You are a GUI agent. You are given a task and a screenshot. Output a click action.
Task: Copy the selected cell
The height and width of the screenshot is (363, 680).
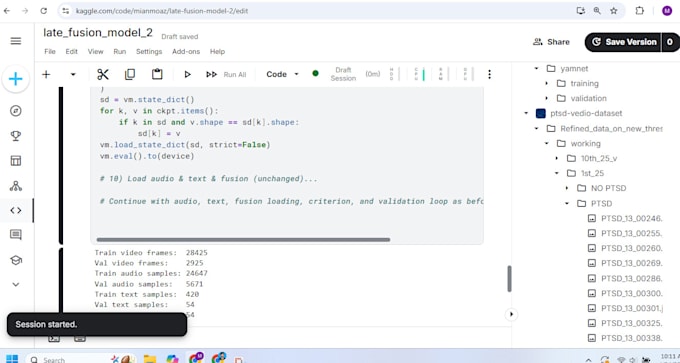130,75
